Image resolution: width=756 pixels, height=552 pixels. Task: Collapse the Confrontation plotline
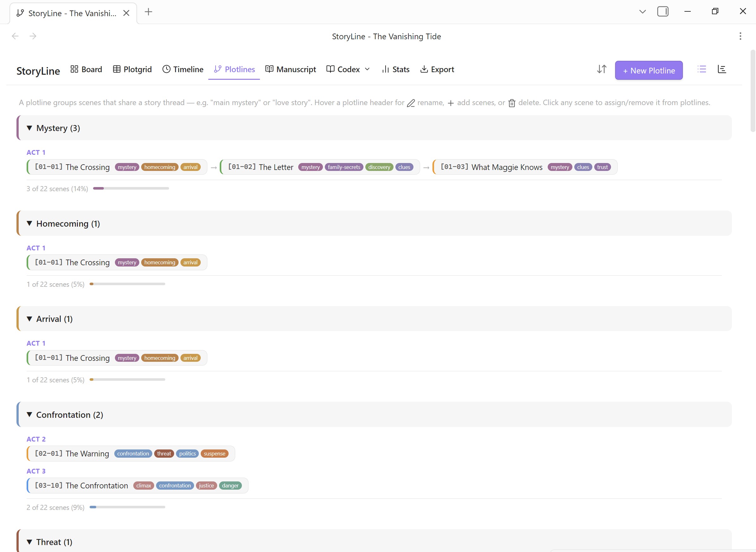29,414
